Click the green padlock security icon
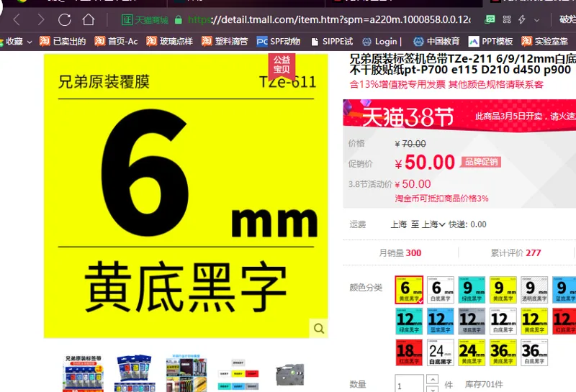Screen dimensions: 576x392 [179, 19]
